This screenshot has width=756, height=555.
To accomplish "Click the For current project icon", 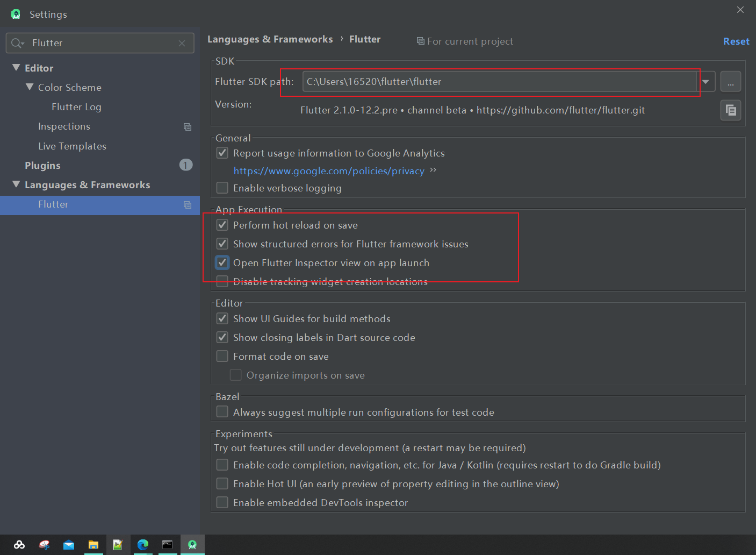I will point(421,41).
